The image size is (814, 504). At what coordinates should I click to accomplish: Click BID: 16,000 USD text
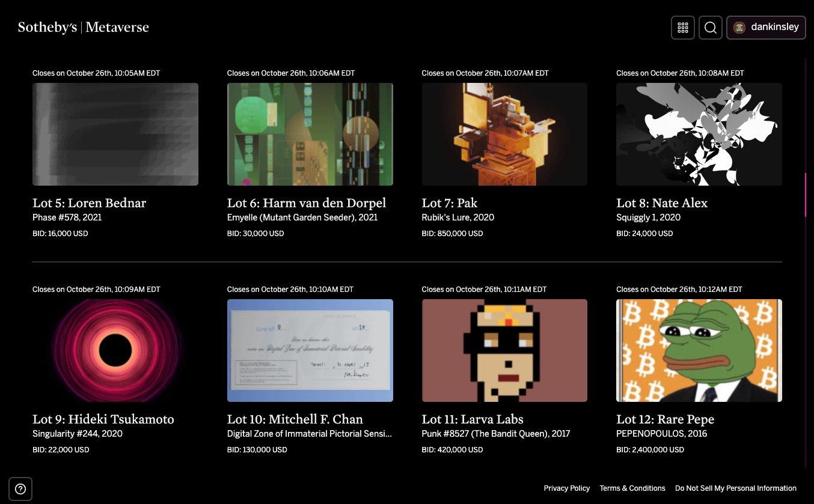pyautogui.click(x=60, y=234)
